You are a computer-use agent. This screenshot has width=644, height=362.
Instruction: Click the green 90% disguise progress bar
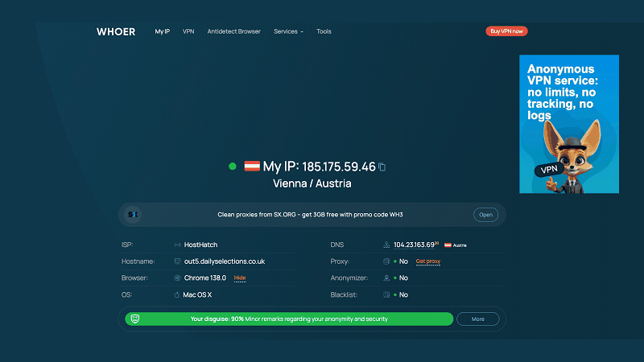coord(289,319)
